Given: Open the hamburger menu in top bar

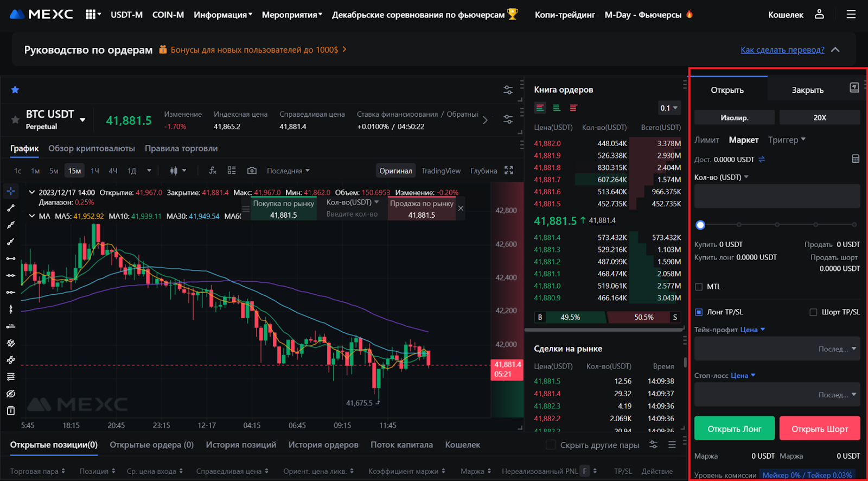Looking at the screenshot, I should 851,15.
